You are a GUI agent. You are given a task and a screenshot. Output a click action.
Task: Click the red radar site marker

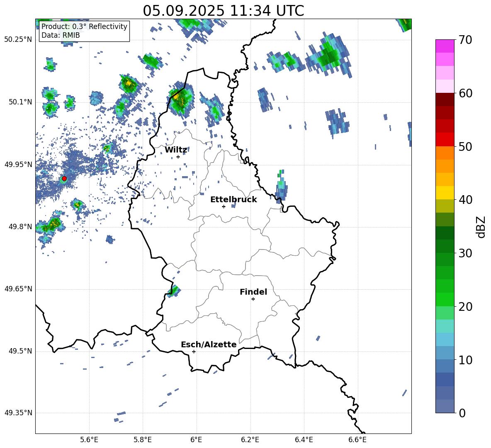(64, 179)
